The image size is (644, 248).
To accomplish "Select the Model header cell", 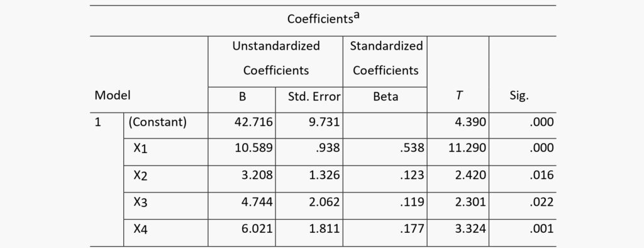I will click(x=113, y=96).
